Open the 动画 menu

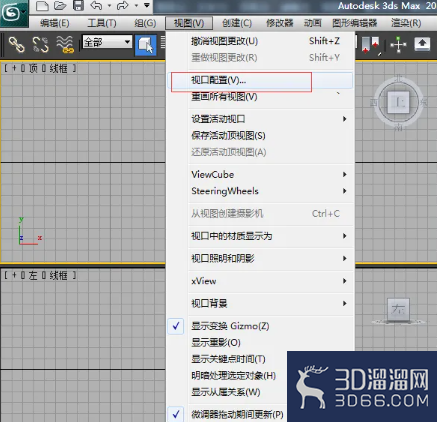click(312, 23)
